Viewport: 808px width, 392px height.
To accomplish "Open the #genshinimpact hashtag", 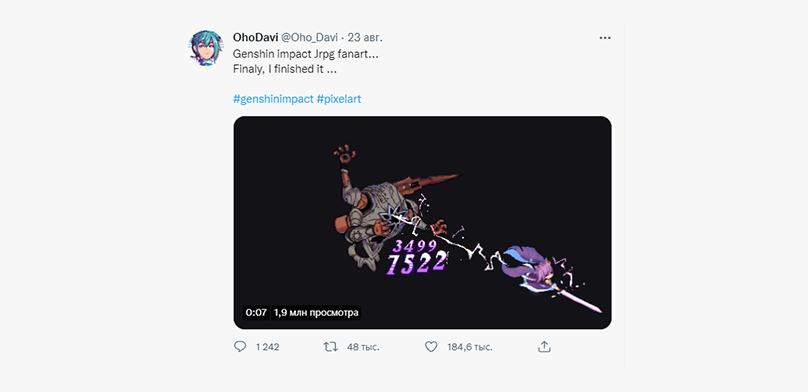I will (273, 99).
